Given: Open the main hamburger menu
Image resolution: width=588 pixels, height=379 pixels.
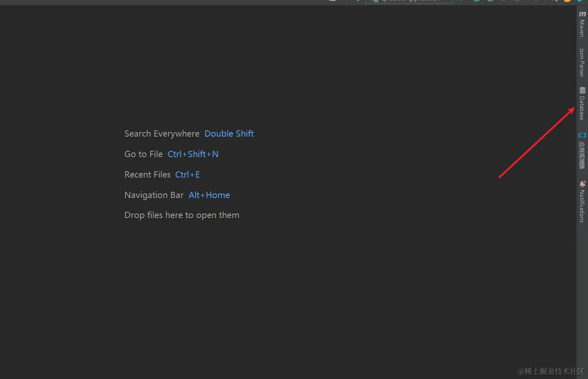Looking at the screenshot, I should 332,1.
